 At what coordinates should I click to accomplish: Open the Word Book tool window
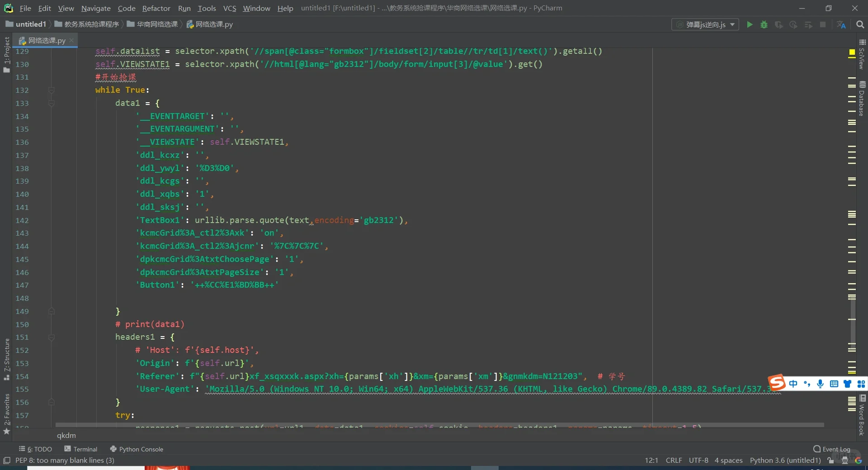click(862, 415)
